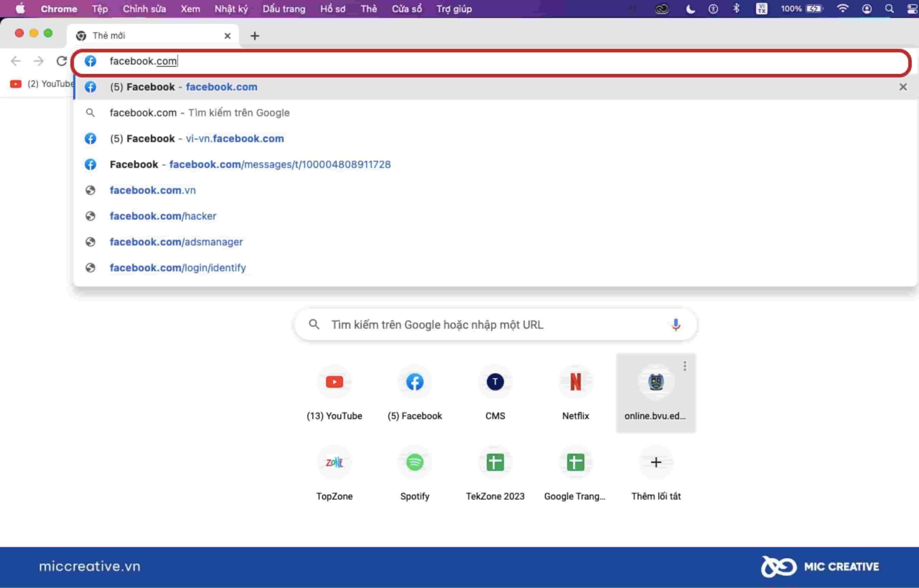Screen dimensions: 919x588
Task: Start voice search with microphone icon
Action: [675, 325]
